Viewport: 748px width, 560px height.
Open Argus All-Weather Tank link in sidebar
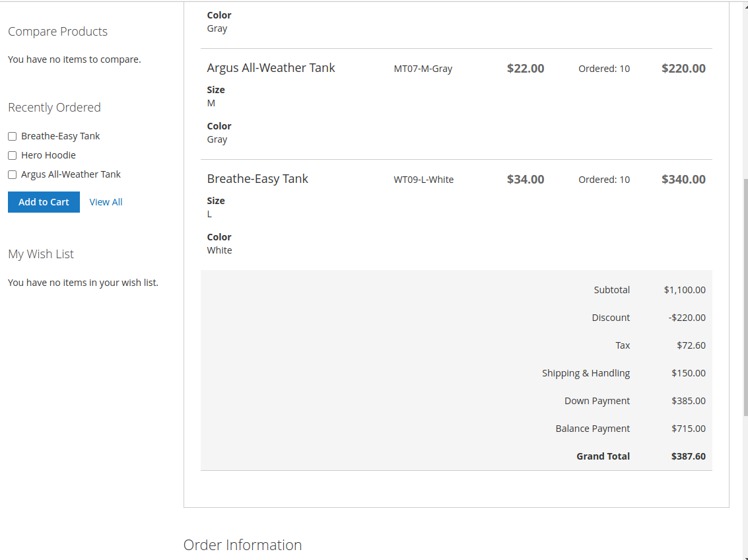(71, 174)
